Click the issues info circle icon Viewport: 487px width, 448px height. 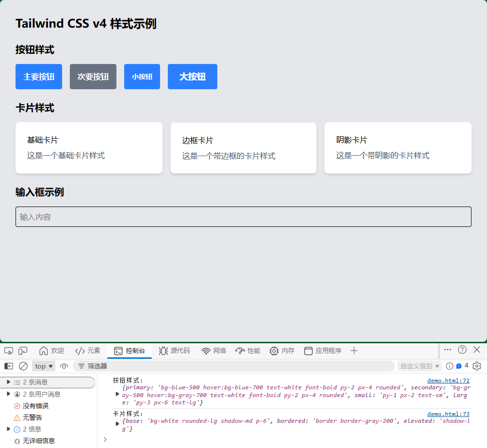(450, 366)
